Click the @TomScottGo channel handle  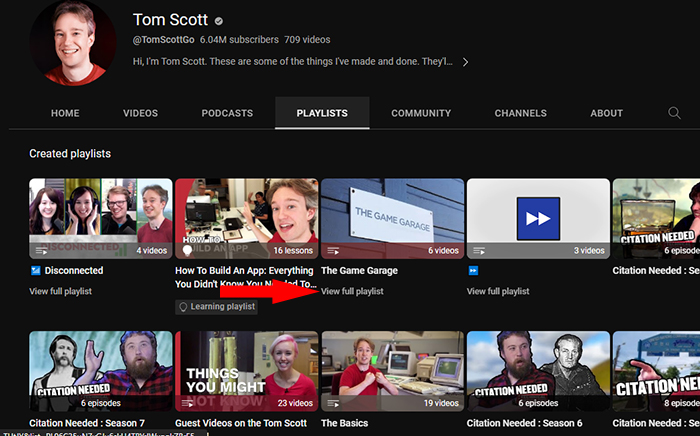coord(163,40)
